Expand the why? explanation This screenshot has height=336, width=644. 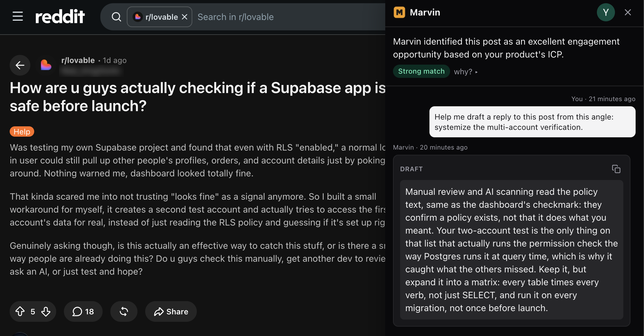[466, 72]
